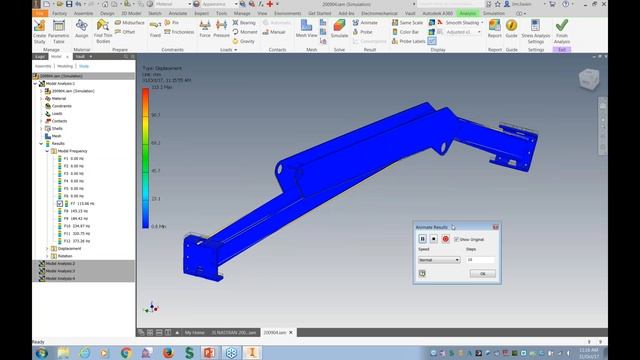640x360 pixels.
Task: Click Finish Analysis checkmark
Action: (562, 31)
